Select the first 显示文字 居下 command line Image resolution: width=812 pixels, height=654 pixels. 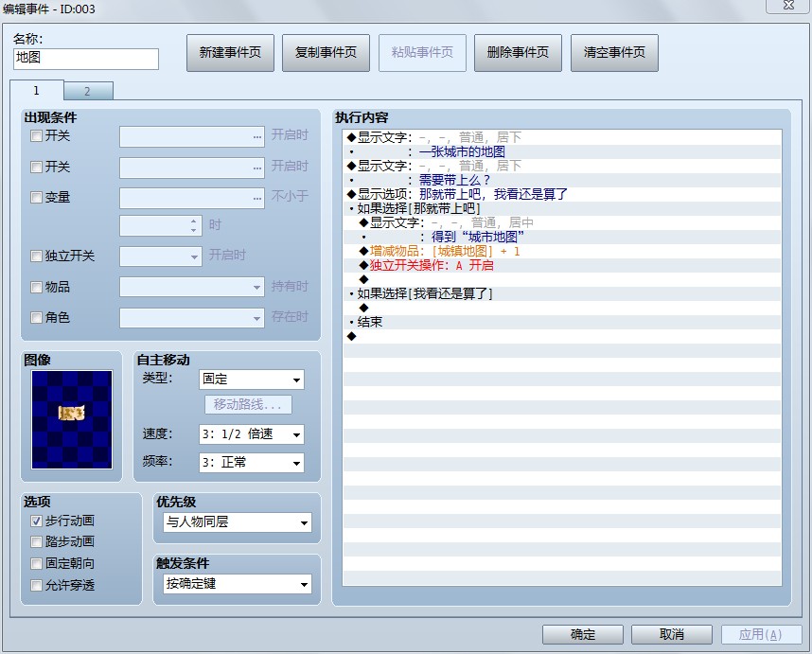point(562,138)
